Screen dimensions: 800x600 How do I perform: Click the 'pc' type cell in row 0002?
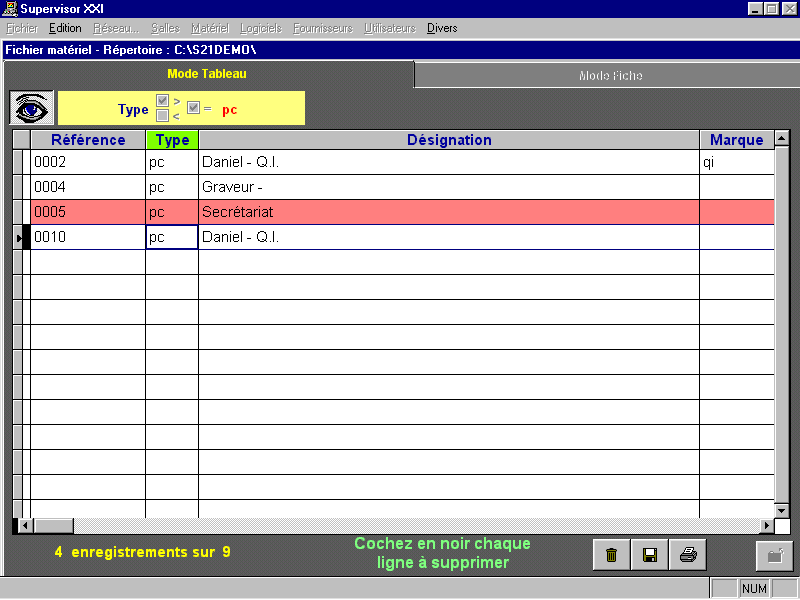click(172, 162)
